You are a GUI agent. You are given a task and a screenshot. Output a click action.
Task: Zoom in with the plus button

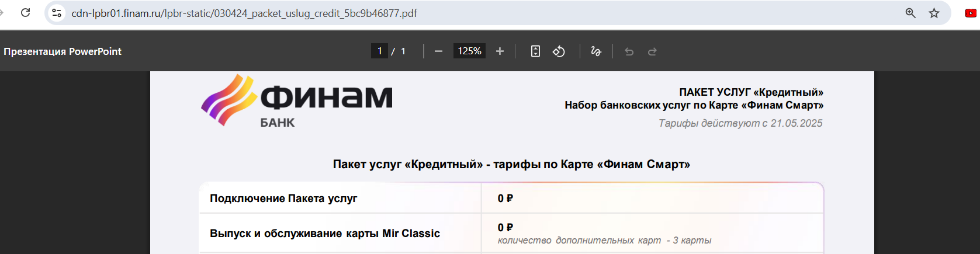click(x=500, y=51)
